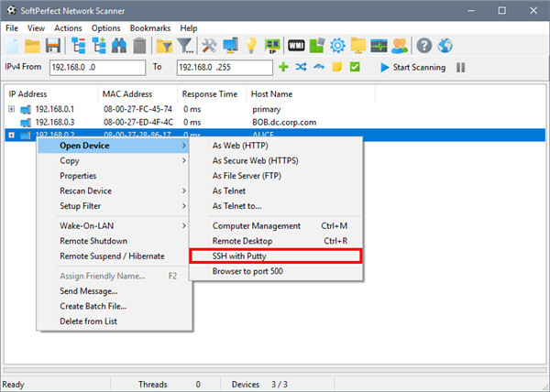Click the globe icon in toolbar
550x392 pixels.
pos(445,46)
